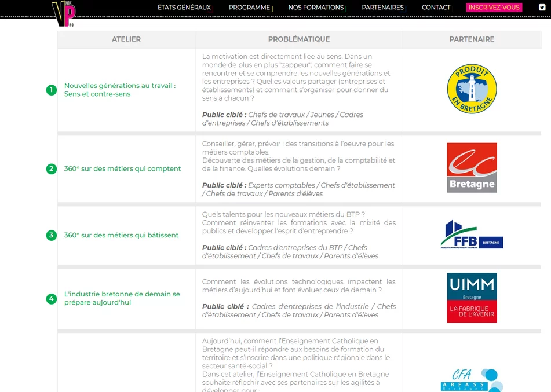Click green number 2 badge
Screen dimensions: 551x392
point(52,169)
